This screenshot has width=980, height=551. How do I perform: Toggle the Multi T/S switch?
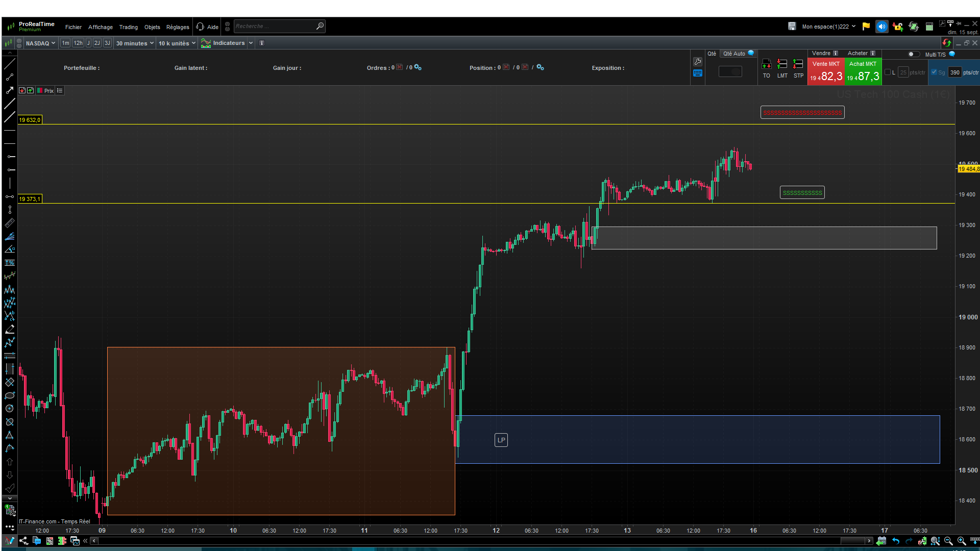(913, 54)
